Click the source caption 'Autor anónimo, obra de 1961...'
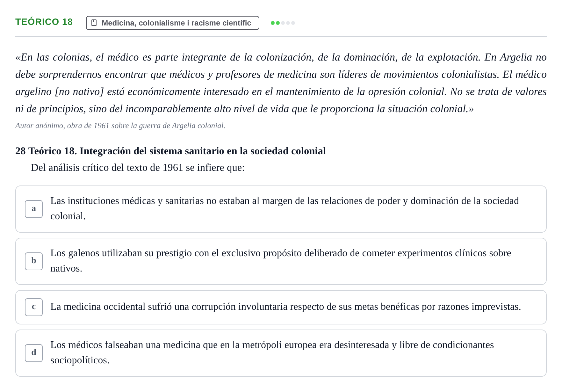This screenshot has height=392, width=562. [x=120, y=126]
